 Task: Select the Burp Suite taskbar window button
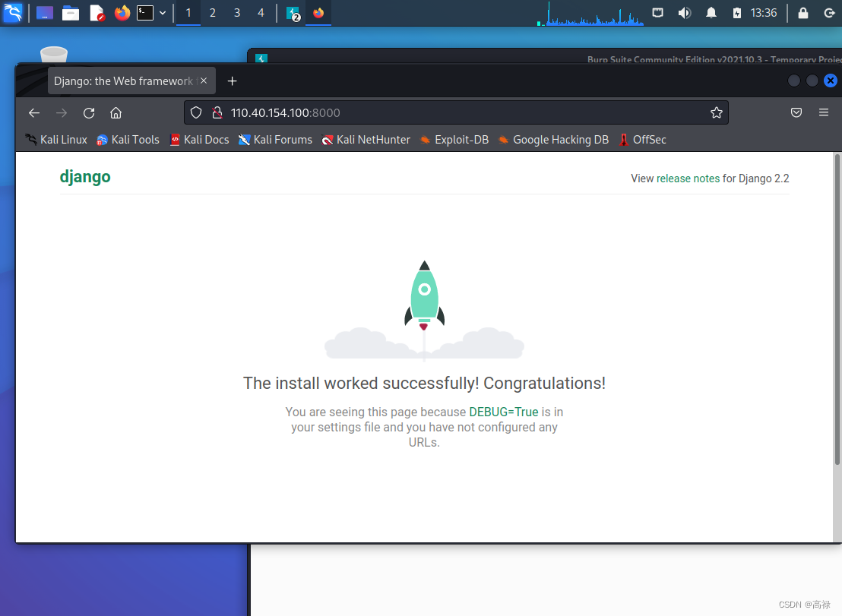pyautogui.click(x=293, y=13)
